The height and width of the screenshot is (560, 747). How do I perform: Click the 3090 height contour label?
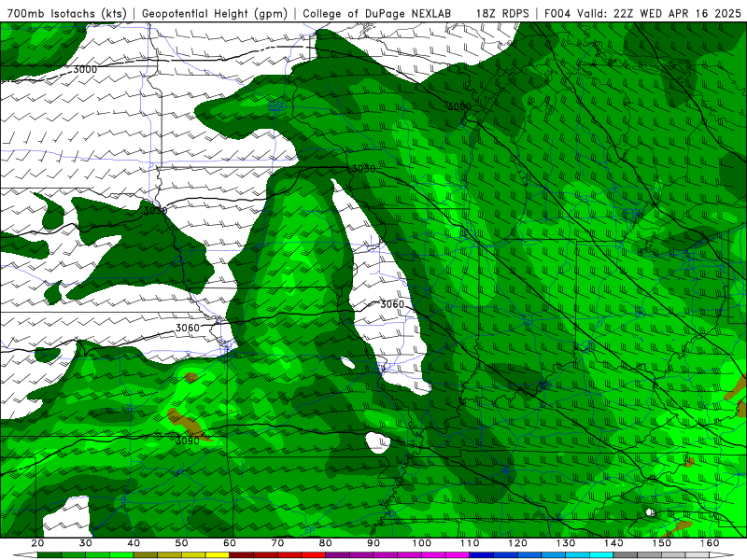click(x=188, y=441)
